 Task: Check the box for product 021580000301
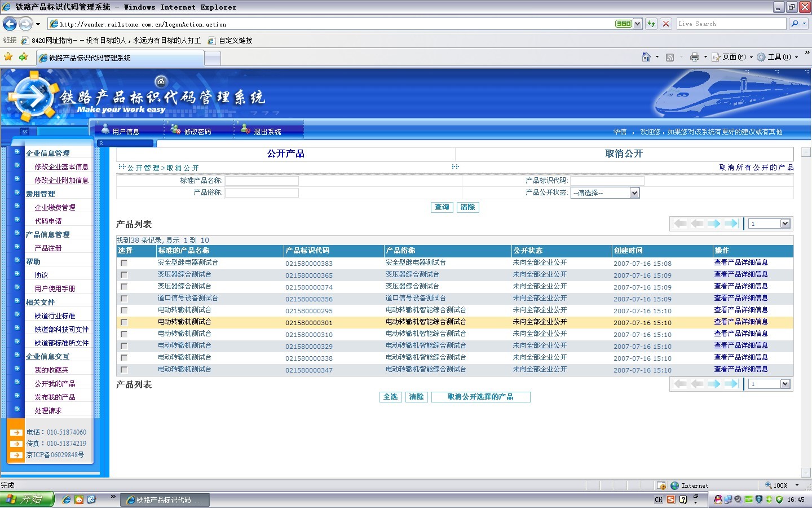pyautogui.click(x=124, y=322)
